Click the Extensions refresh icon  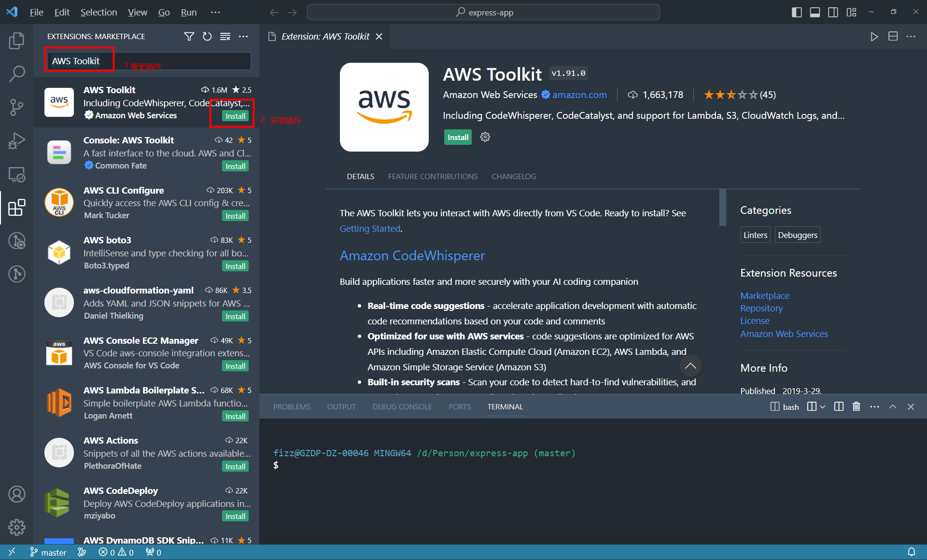pyautogui.click(x=207, y=36)
